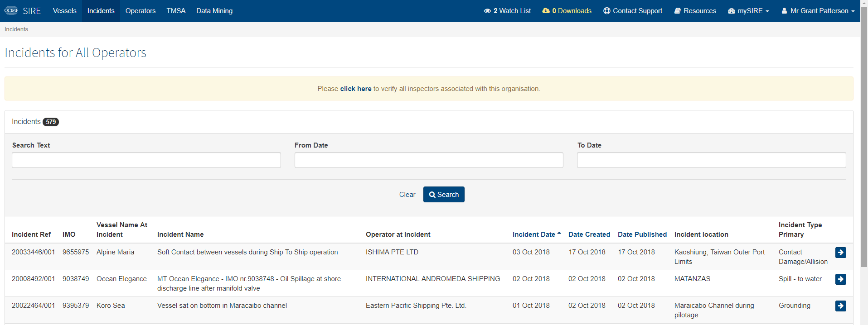
Task: Click the mySIRE dashboard icon
Action: (732, 11)
